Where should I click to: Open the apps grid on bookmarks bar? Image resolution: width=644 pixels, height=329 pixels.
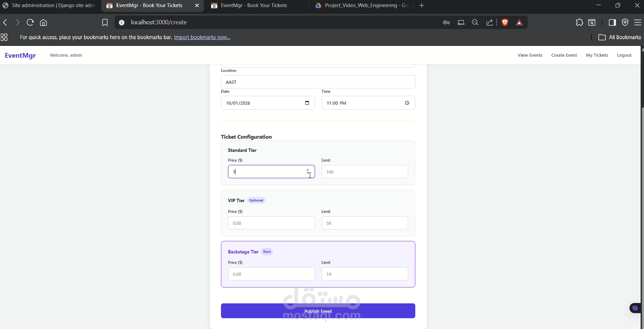4,37
